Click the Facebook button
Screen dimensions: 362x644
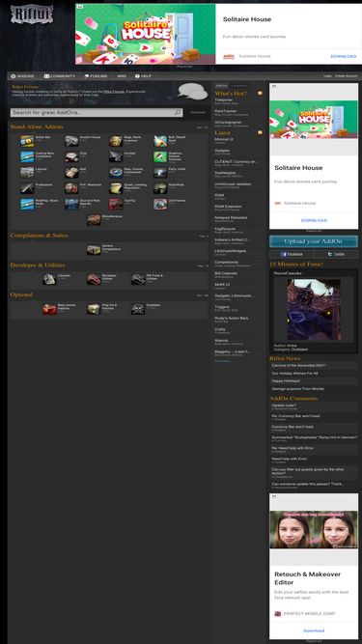point(292,254)
